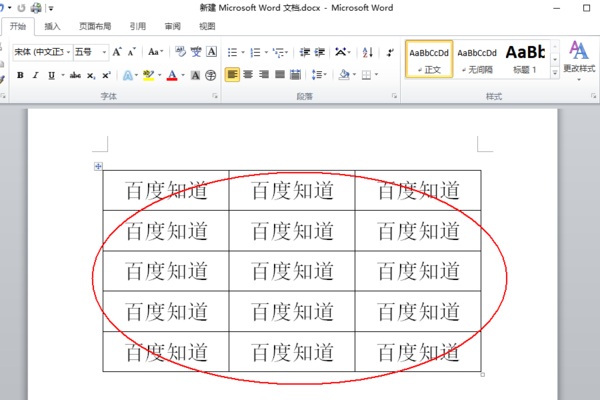Insert a numbered list
Screen dimensions: 600x400
coord(255,52)
